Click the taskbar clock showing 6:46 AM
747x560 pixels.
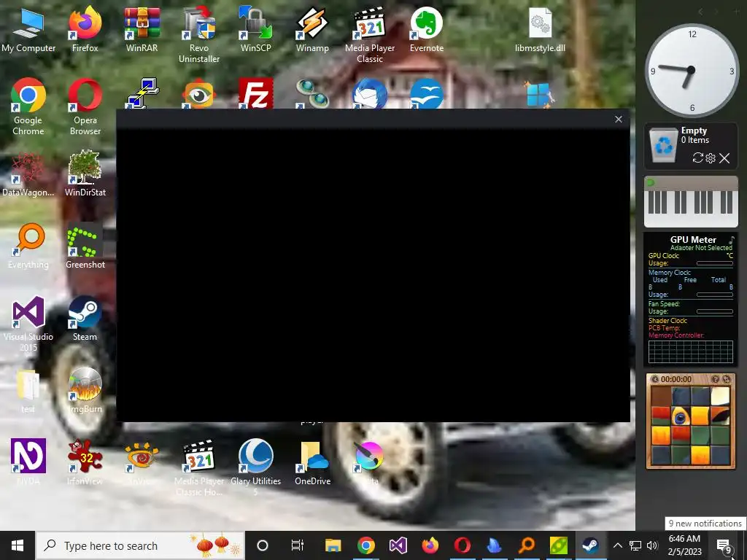[684, 545]
